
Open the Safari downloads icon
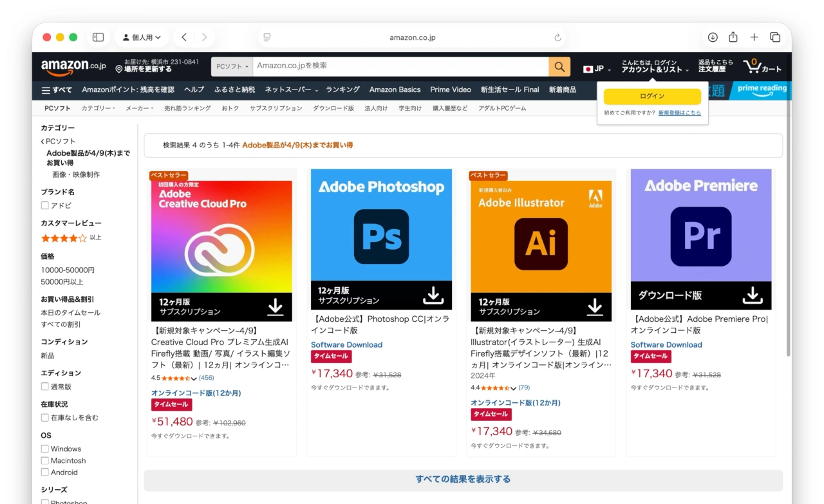click(x=713, y=37)
